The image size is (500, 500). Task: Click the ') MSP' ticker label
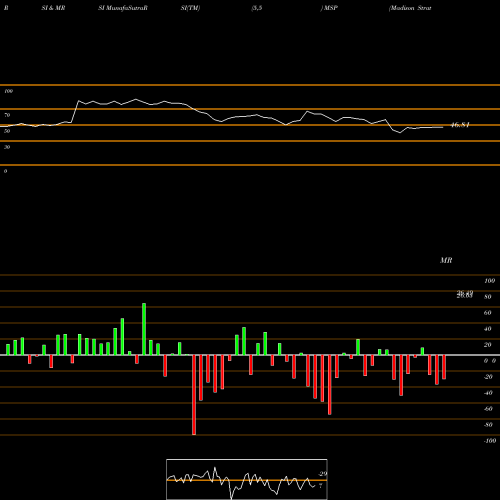coord(329,8)
